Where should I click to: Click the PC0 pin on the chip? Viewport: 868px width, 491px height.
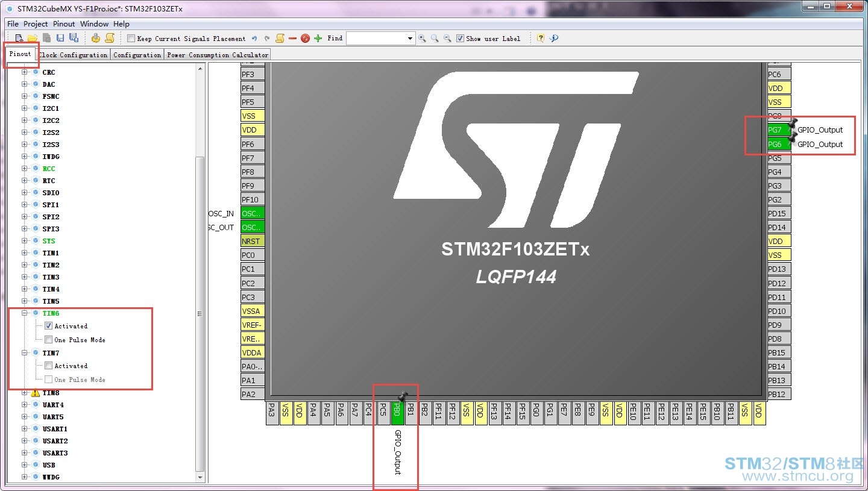coord(253,255)
